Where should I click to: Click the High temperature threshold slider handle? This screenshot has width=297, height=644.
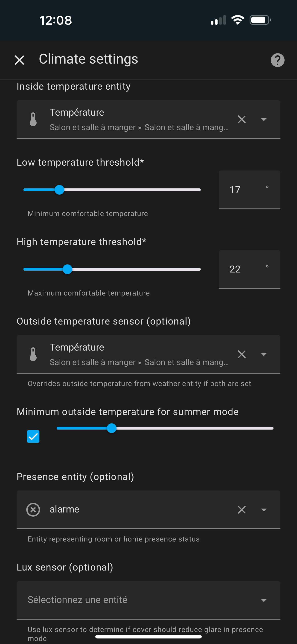point(67,269)
